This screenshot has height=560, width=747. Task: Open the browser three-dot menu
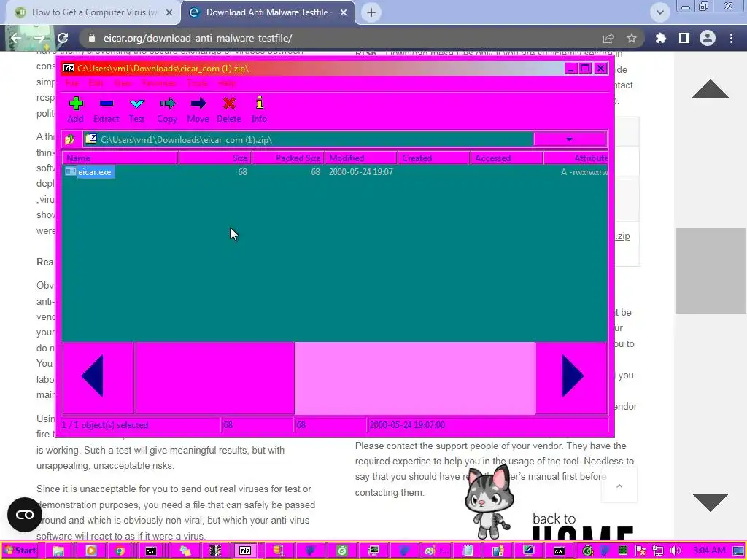[x=731, y=38]
